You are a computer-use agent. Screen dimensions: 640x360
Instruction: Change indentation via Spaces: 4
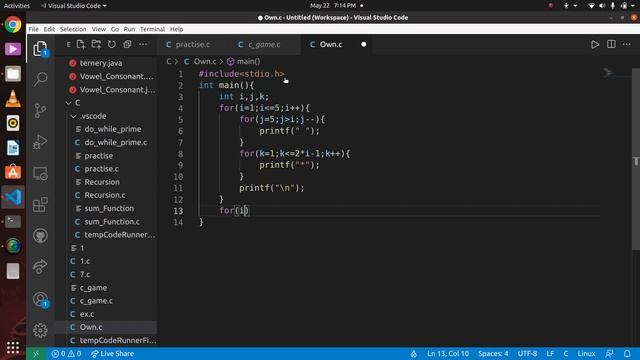pyautogui.click(x=493, y=353)
